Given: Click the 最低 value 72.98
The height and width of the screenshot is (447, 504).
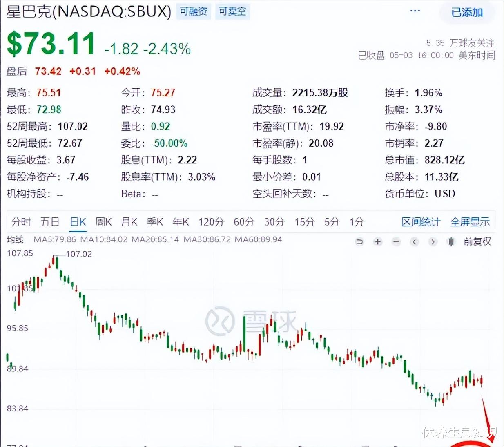Looking at the screenshot, I should 49,110.
